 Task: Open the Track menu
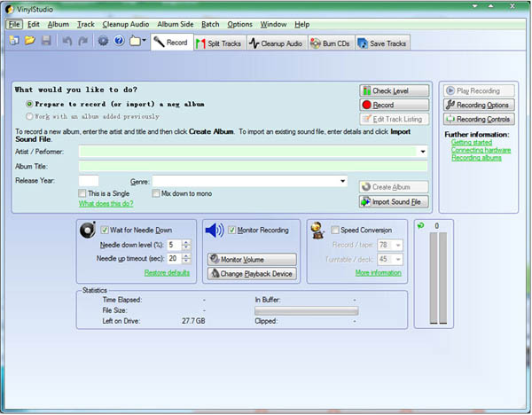pos(85,25)
